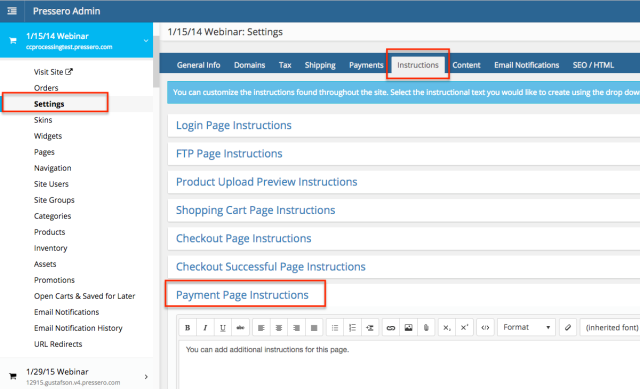Apply italic formatting in editor

coord(205,327)
